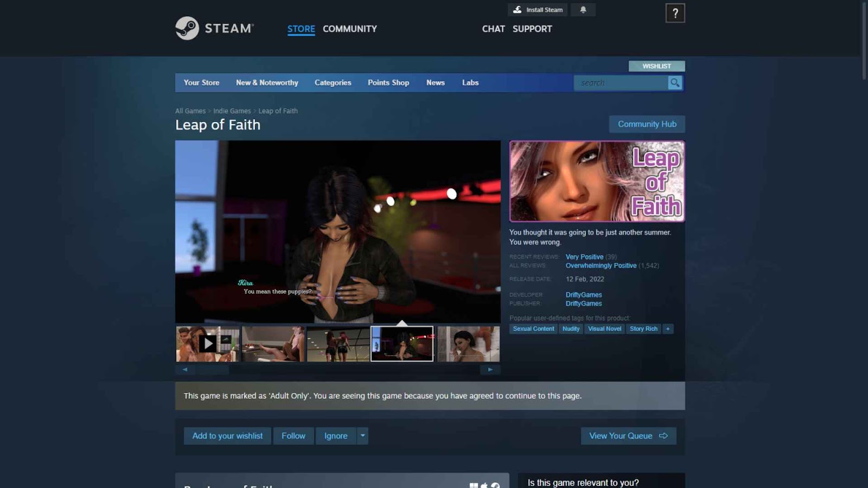Click the Leap of Faith header capsule image
Screen dimensions: 868x488
click(597, 181)
